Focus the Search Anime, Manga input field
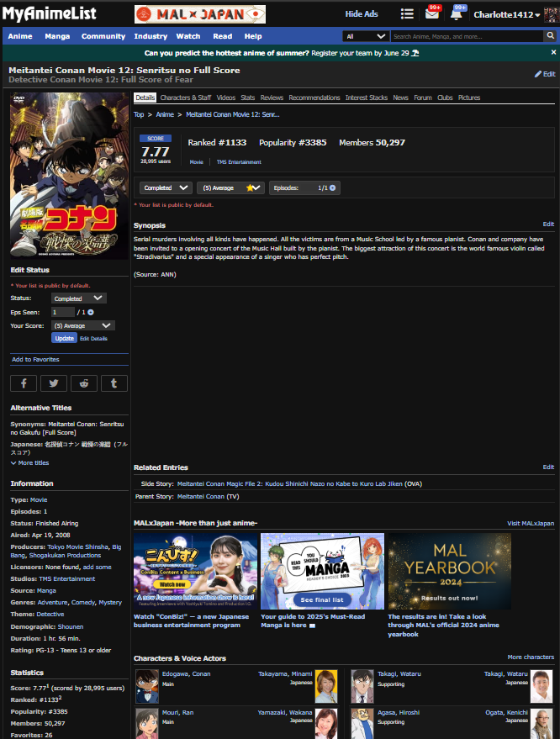560x739 pixels. coord(468,37)
